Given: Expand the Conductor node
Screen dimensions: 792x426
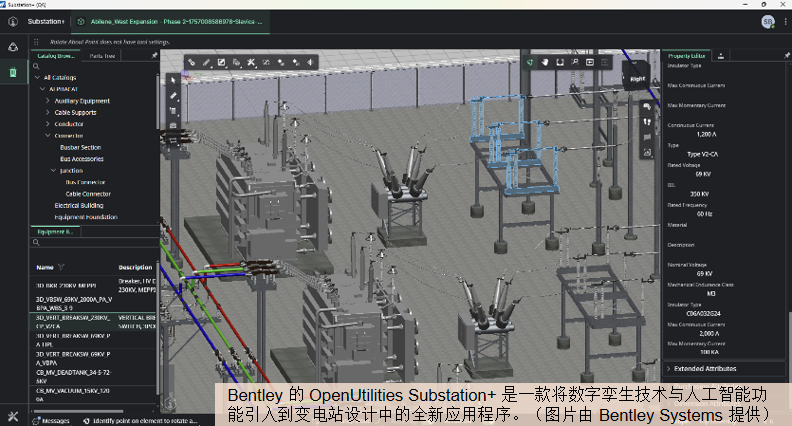Looking at the screenshot, I should [x=48, y=124].
